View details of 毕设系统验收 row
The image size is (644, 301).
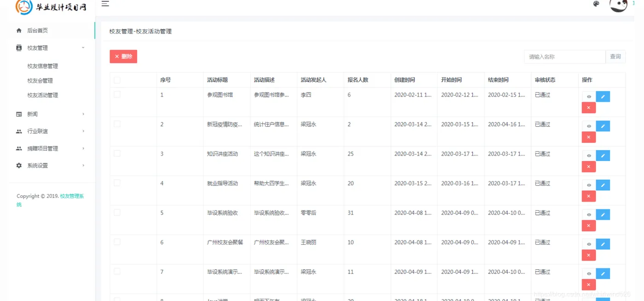point(589,214)
